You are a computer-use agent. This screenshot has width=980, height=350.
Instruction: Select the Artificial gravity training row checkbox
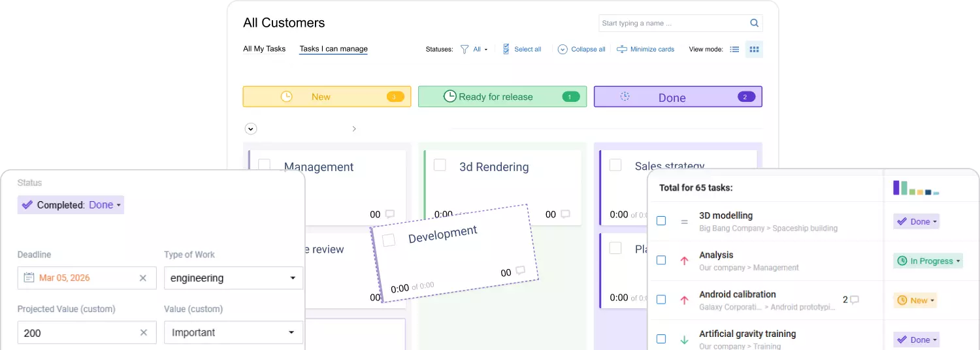pos(661,339)
